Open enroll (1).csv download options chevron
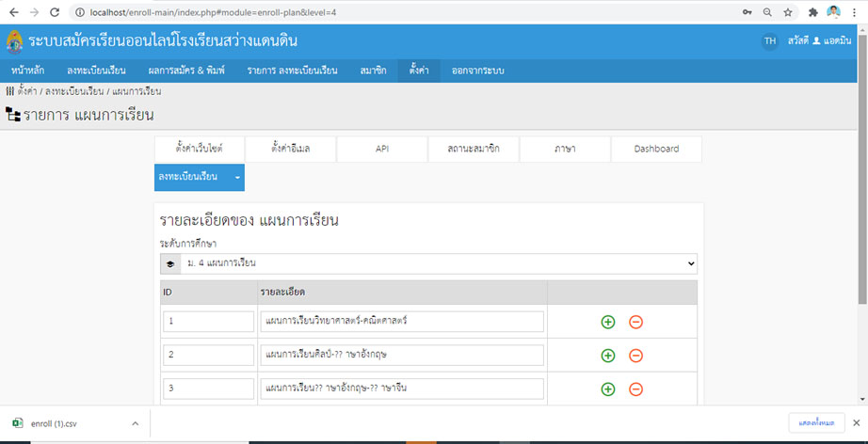This screenshot has height=444, width=868. tap(135, 424)
